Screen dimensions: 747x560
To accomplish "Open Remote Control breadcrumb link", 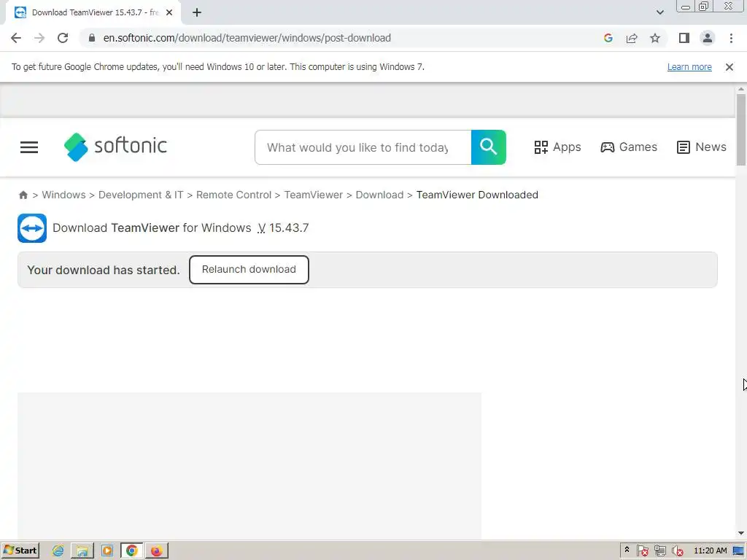I will tap(233, 195).
